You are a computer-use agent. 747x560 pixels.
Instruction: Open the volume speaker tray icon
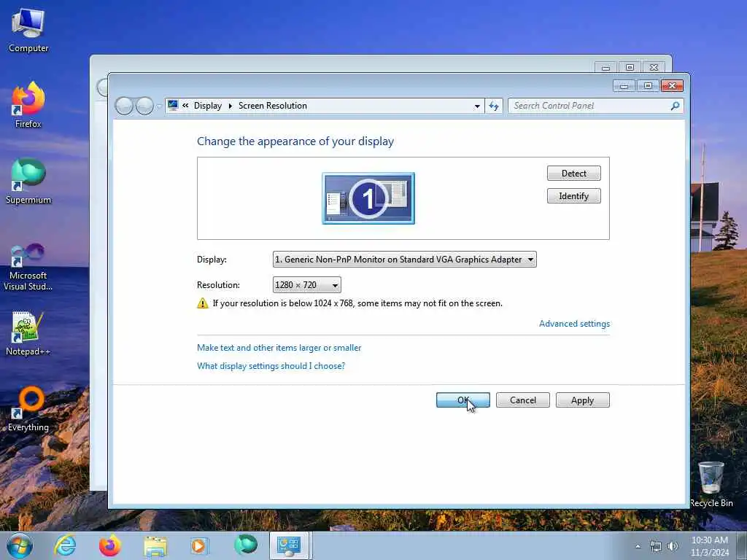[673, 546]
